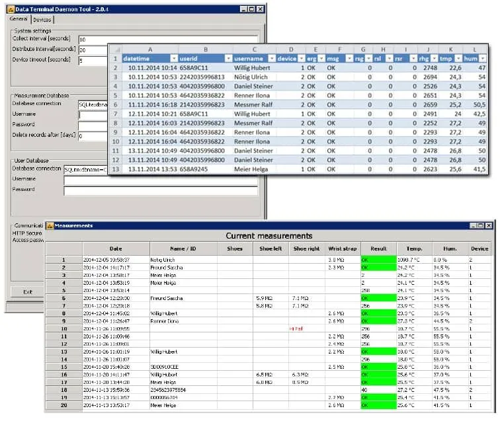Click the Collect interval seconds field
The image size is (504, 421).
(168, 40)
